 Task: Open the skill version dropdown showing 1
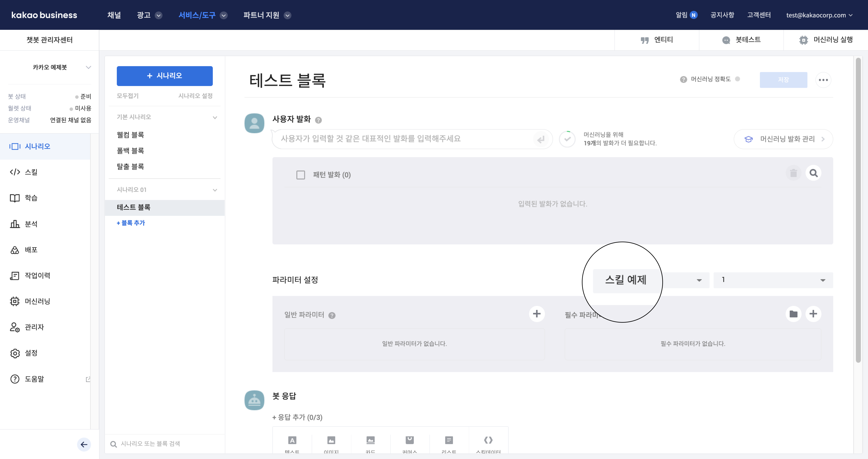click(773, 280)
